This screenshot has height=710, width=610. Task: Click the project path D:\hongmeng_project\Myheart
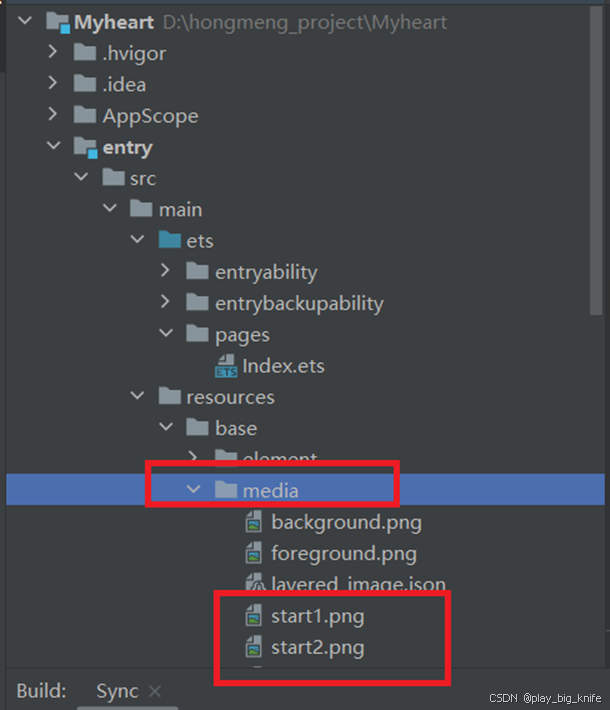tap(305, 22)
